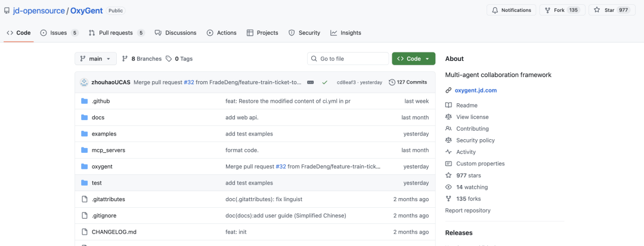
Task: Click the Star 977 button
Action: (x=612, y=10)
